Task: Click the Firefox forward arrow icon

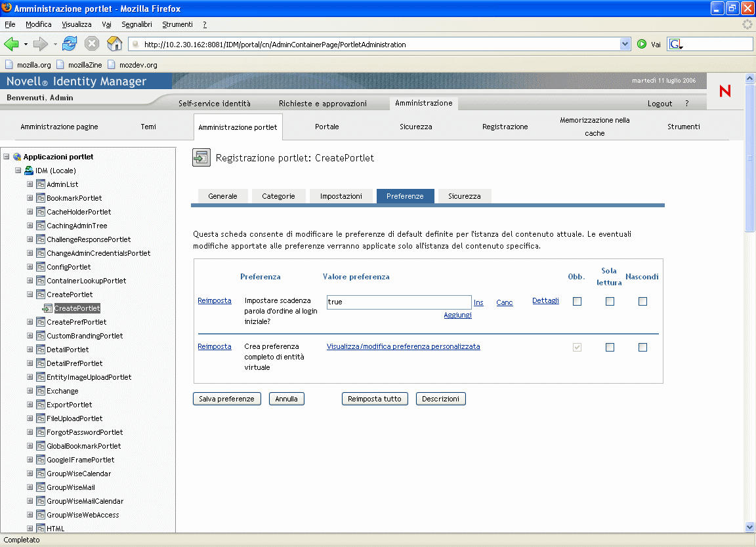Action: point(41,45)
